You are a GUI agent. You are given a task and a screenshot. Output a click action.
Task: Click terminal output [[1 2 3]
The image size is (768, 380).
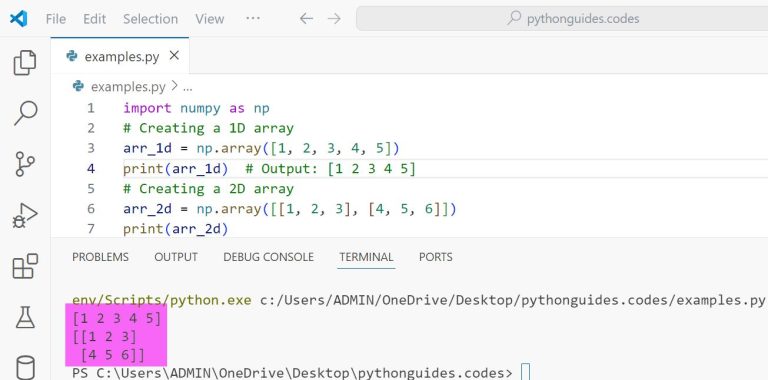coord(104,337)
